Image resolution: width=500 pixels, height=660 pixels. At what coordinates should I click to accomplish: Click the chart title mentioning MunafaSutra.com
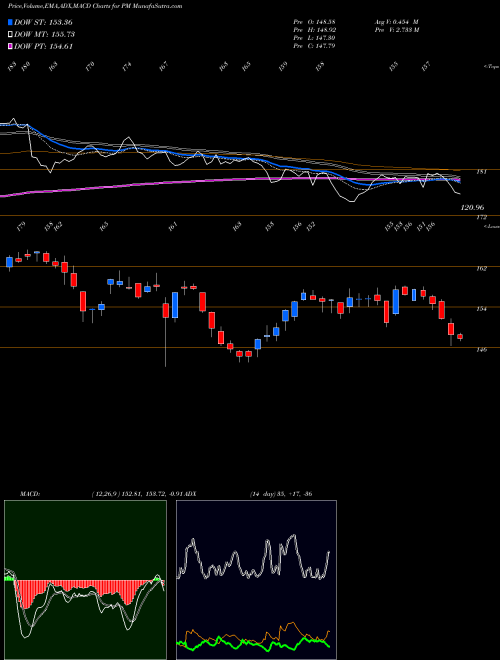point(95,7)
